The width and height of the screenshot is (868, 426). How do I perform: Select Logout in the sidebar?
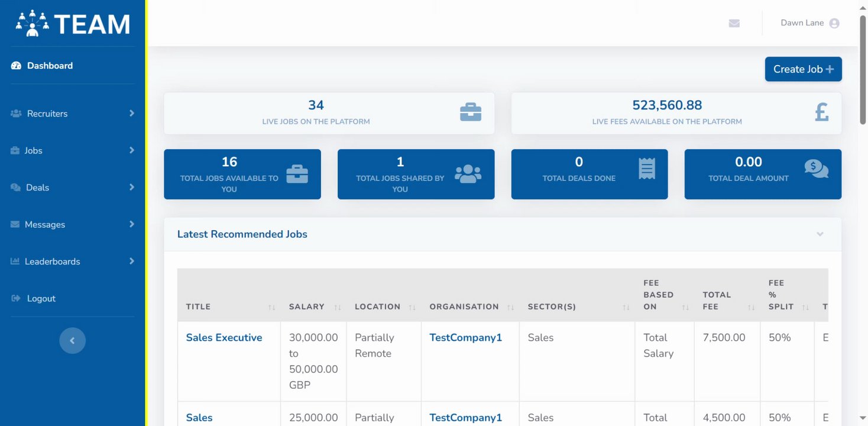[x=41, y=298]
